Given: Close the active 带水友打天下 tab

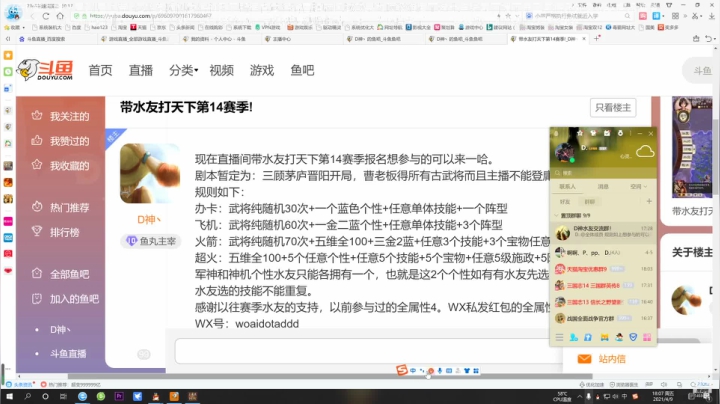Looking at the screenshot, I should point(584,39).
